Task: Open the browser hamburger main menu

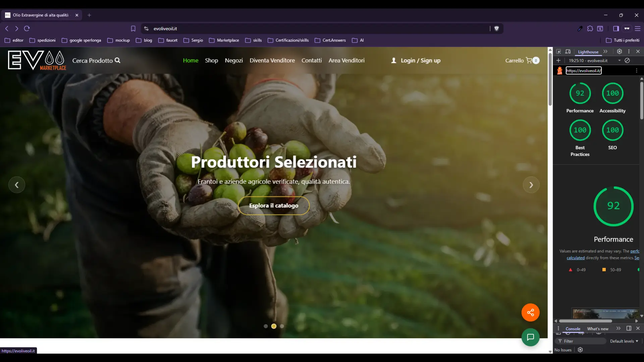Action: point(638,28)
